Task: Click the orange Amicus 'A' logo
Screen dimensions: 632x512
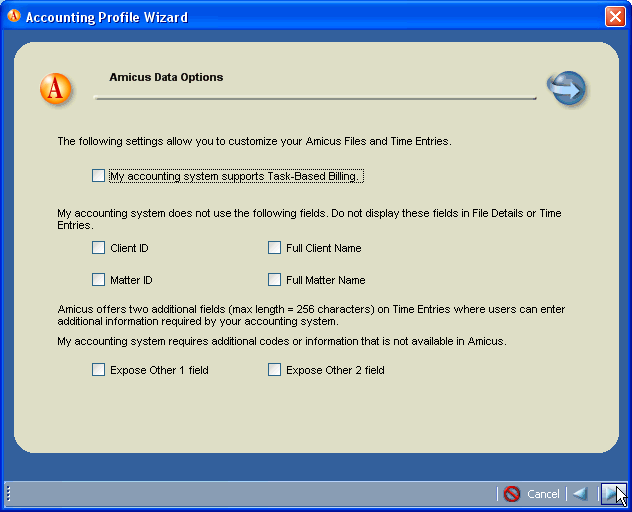Action: pyautogui.click(x=56, y=89)
